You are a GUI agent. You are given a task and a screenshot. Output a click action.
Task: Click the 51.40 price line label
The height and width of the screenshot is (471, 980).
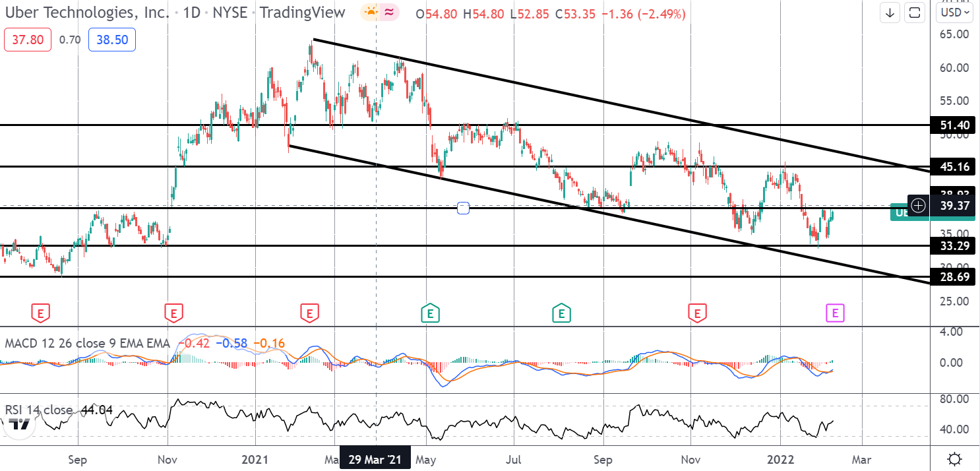[954, 125]
